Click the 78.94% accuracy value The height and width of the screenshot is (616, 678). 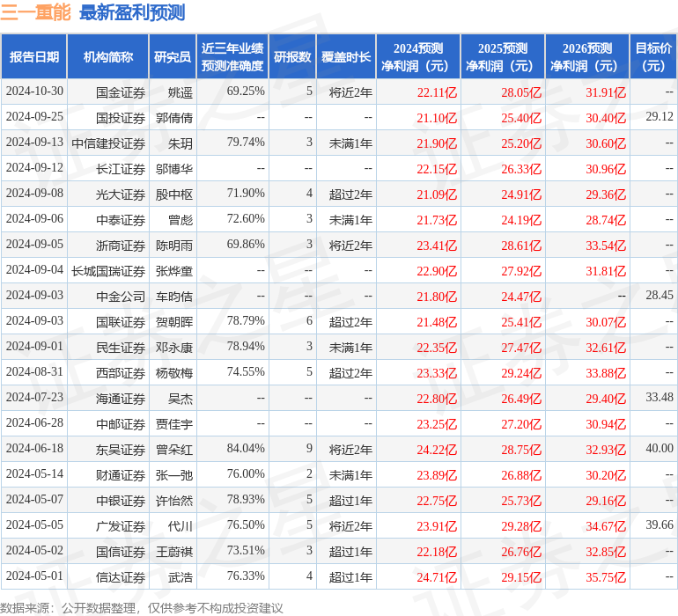pyautogui.click(x=246, y=346)
